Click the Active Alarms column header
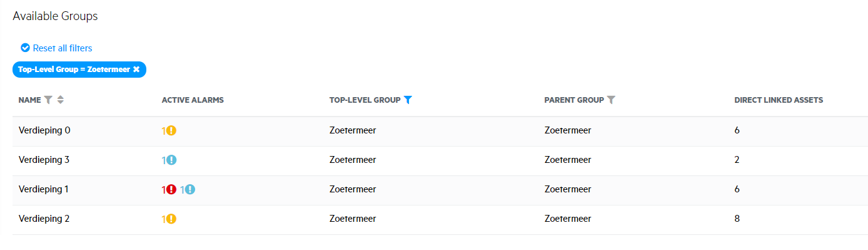Image resolution: width=868 pixels, height=250 pixels. pyautogui.click(x=193, y=100)
